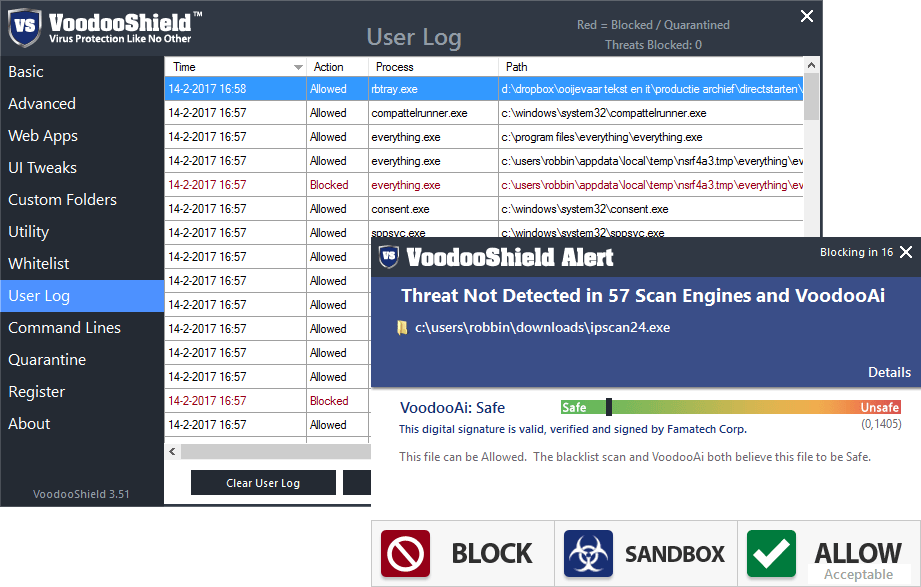Click the vertical scrollbar thumb of the log
The image size is (921, 587).
point(811,96)
